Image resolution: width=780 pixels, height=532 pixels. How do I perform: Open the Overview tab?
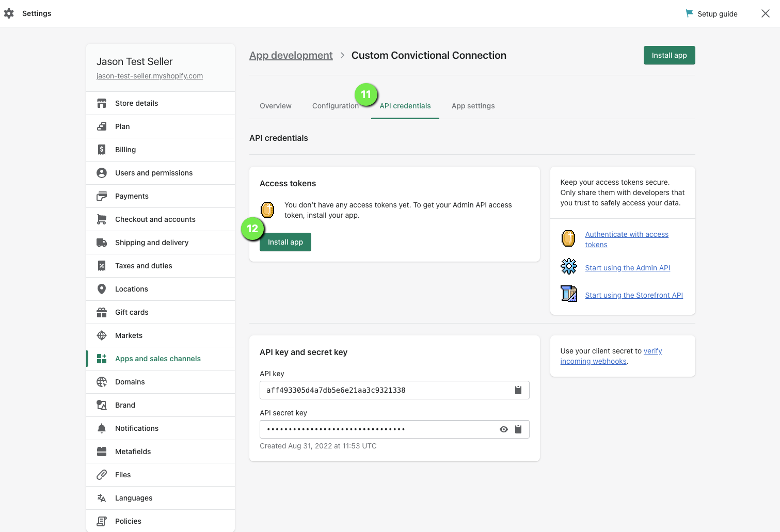276,106
